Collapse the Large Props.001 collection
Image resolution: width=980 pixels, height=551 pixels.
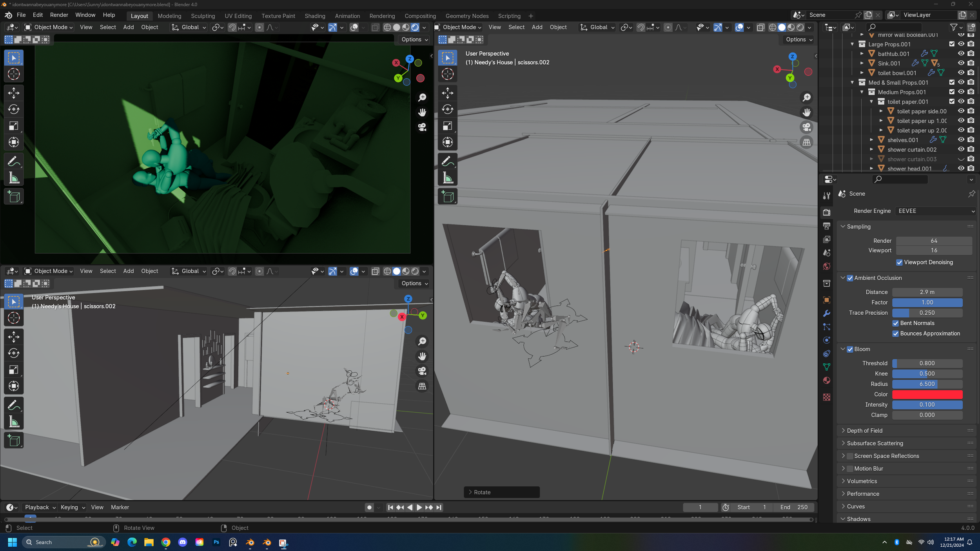(x=852, y=44)
